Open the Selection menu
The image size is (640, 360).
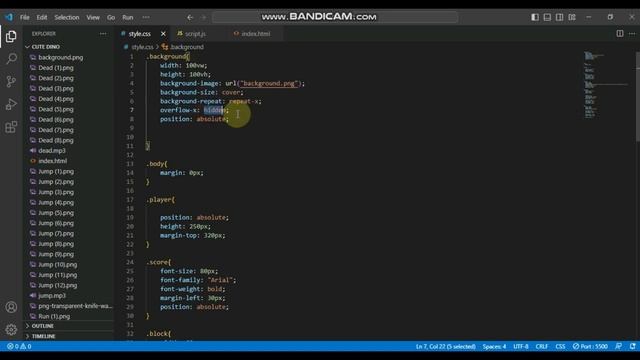pos(67,18)
